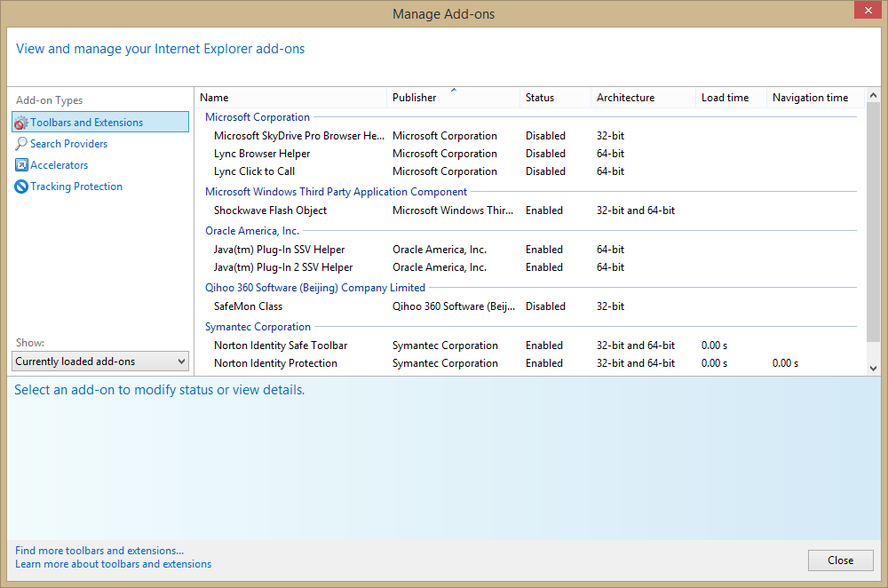Click Disabled status of SafeMon Class
Screen dimensions: 888x588
click(x=545, y=306)
